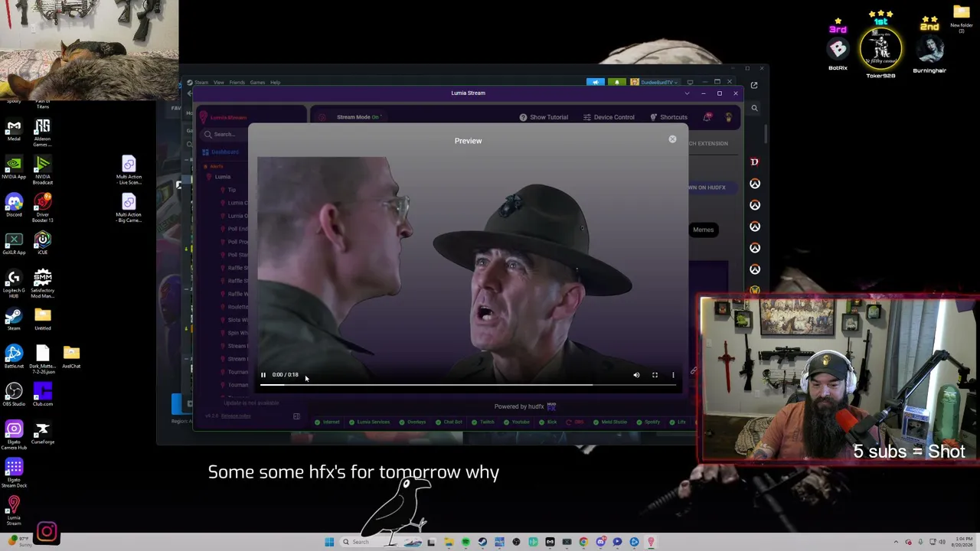
Task: Open the CurseForge desktop icon
Action: pyautogui.click(x=43, y=432)
